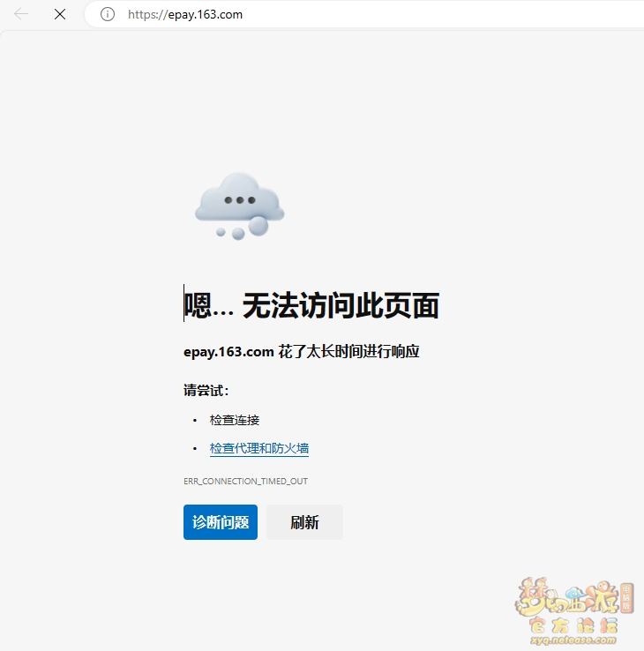This screenshot has height=651, width=644.
Task: Click the cloud error illustration
Action: pyautogui.click(x=240, y=206)
